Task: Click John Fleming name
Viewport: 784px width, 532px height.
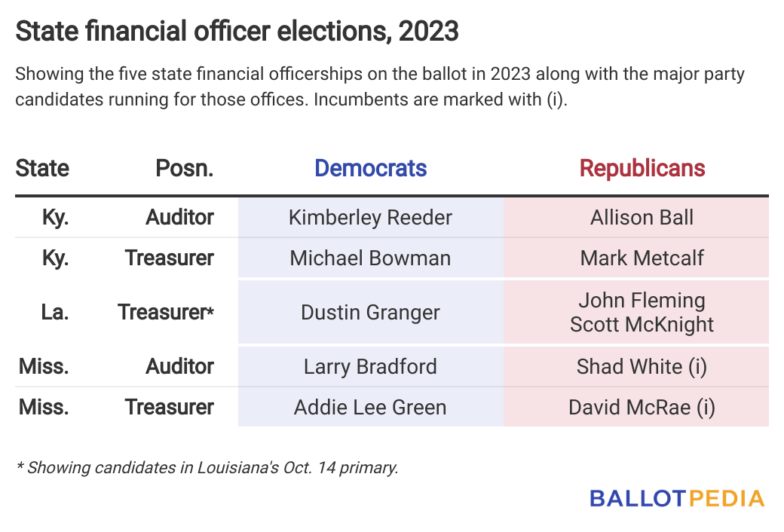Action: (x=642, y=300)
